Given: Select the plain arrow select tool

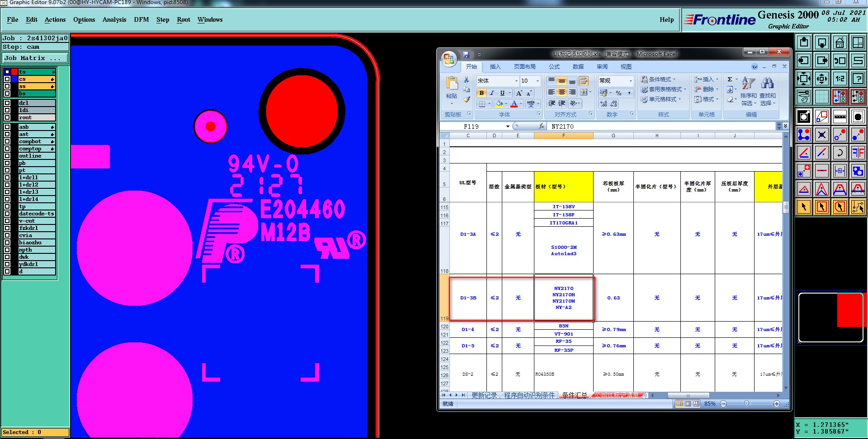Looking at the screenshot, I should coord(804,207).
